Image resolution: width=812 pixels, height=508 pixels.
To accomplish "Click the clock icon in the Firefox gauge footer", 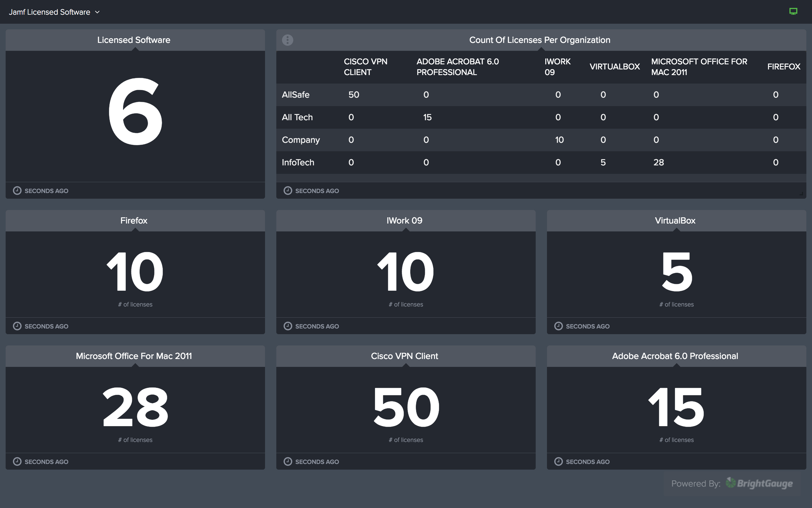I will click(x=17, y=326).
